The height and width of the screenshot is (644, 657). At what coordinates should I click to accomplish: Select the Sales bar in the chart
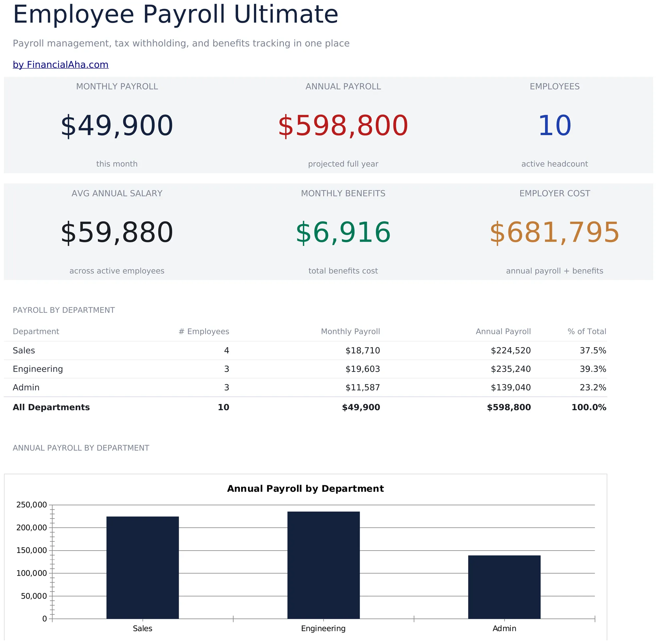click(x=143, y=568)
